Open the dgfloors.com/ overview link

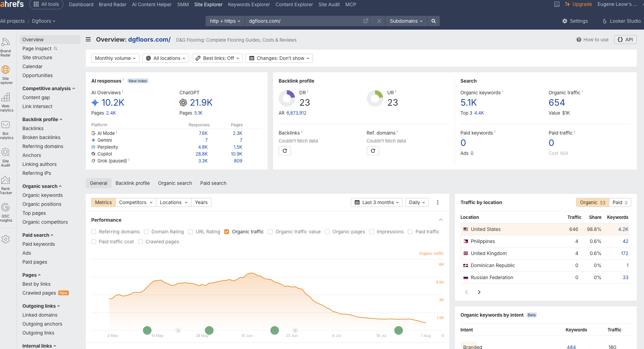(x=149, y=40)
